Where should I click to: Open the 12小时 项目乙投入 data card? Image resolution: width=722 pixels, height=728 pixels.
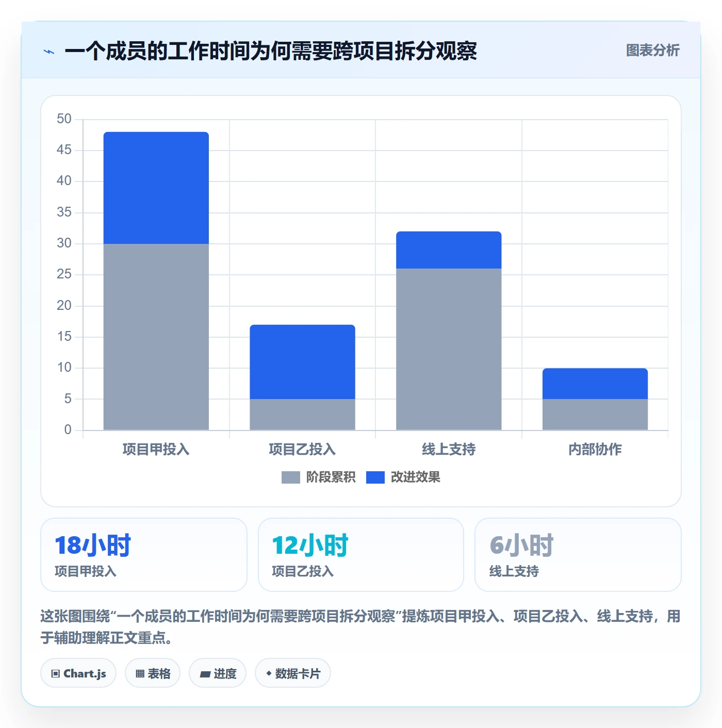point(361,555)
